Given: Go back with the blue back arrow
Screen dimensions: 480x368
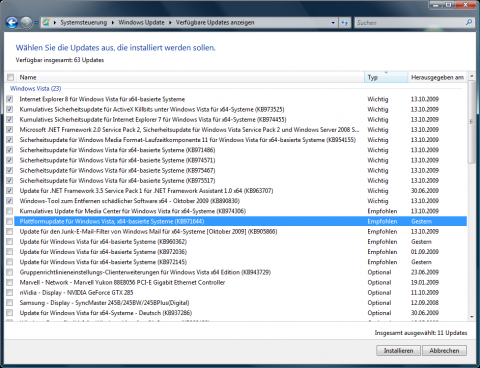Looking at the screenshot, I should point(12,23).
